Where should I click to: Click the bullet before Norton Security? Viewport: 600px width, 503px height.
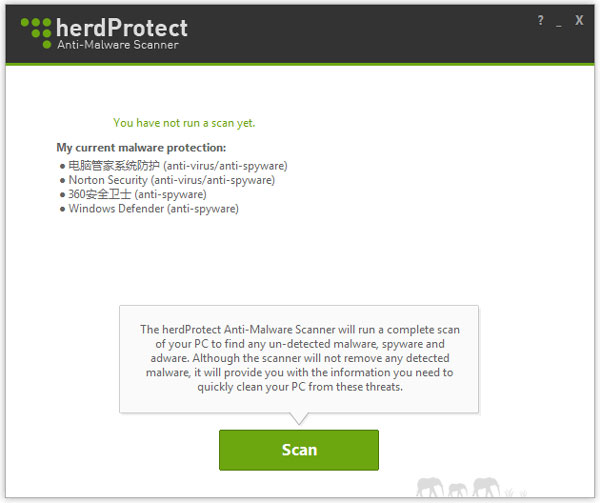[62, 180]
